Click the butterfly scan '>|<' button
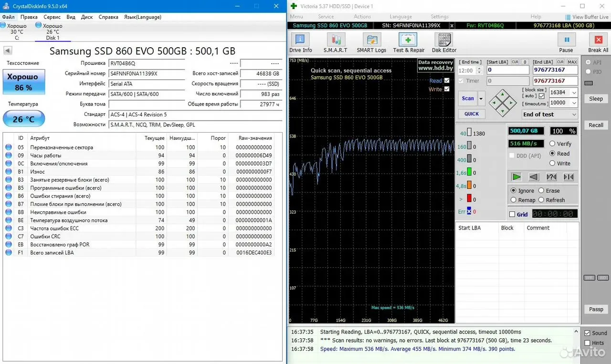 pyautogui.click(x=569, y=177)
